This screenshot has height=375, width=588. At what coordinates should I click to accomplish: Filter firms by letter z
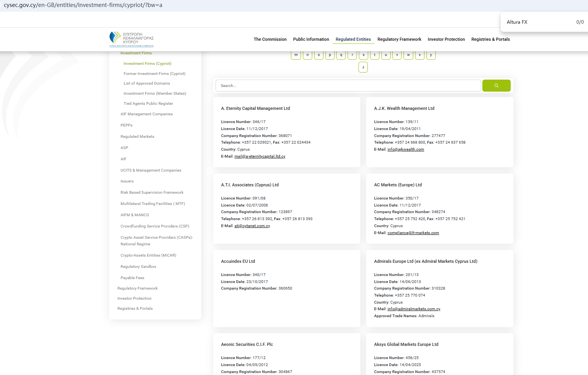[x=363, y=68]
